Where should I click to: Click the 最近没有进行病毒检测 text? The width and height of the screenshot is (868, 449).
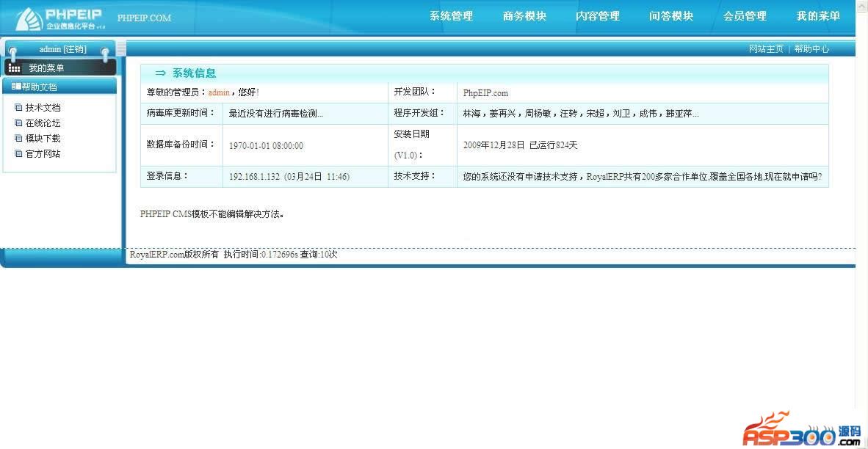(276, 114)
